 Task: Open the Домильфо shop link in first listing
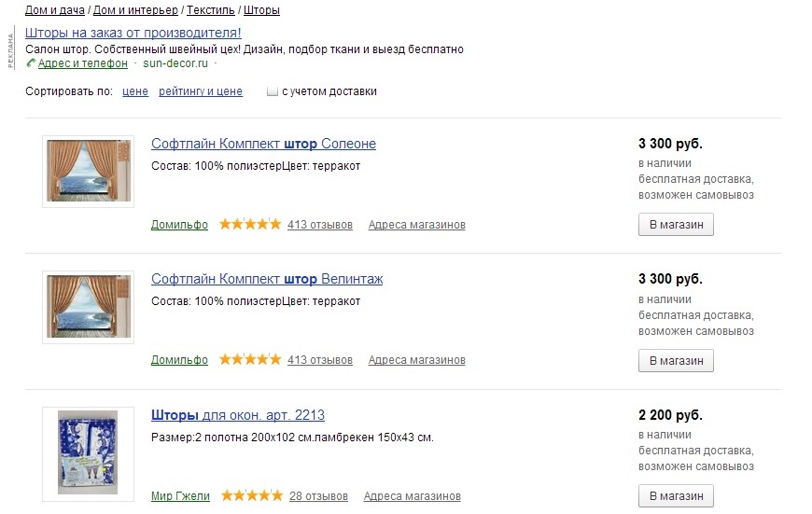pyautogui.click(x=179, y=225)
